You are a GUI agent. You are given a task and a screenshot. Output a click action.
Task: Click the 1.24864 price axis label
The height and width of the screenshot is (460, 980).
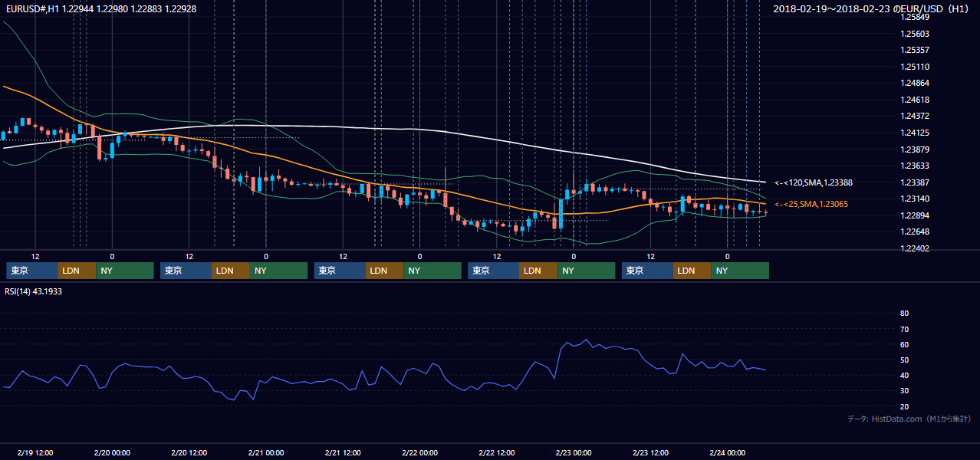[914, 83]
